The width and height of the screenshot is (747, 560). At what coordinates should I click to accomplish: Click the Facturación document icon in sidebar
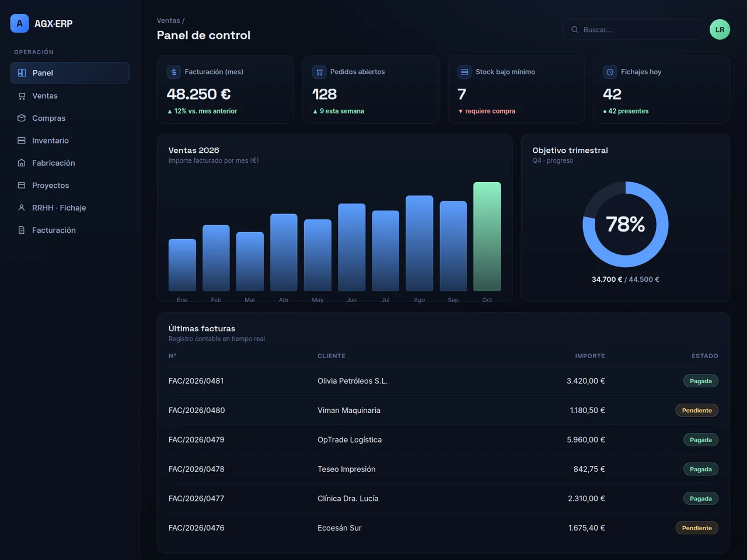pyautogui.click(x=22, y=230)
